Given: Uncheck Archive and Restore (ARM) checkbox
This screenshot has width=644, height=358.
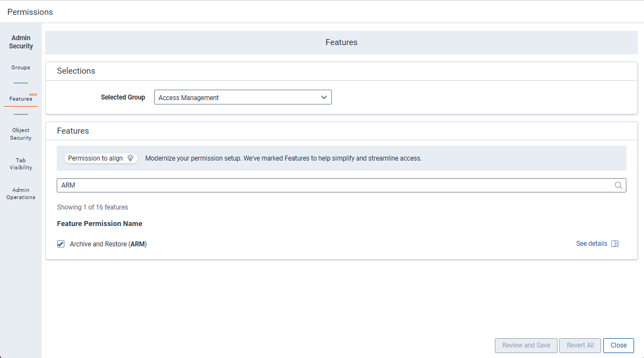Looking at the screenshot, I should tap(61, 244).
